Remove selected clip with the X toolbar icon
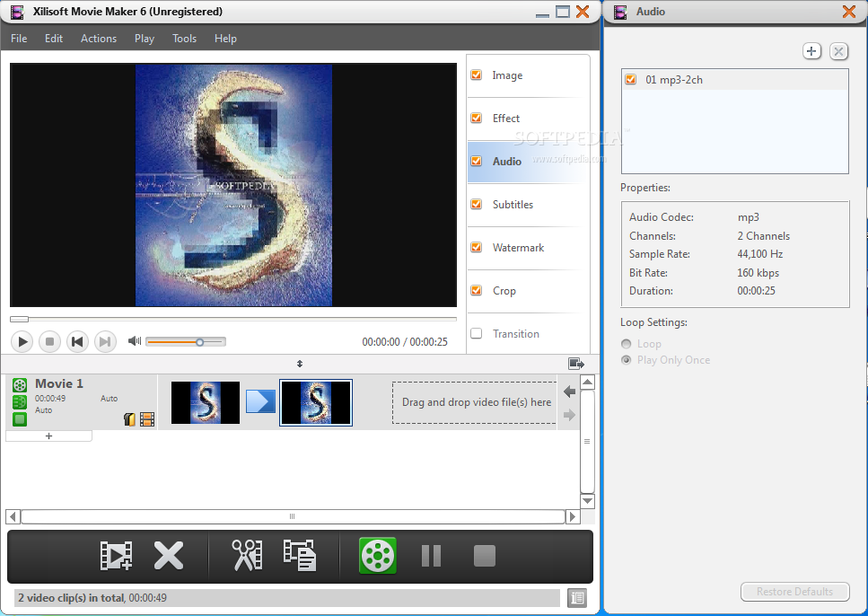The image size is (868, 616). pyautogui.click(x=168, y=556)
